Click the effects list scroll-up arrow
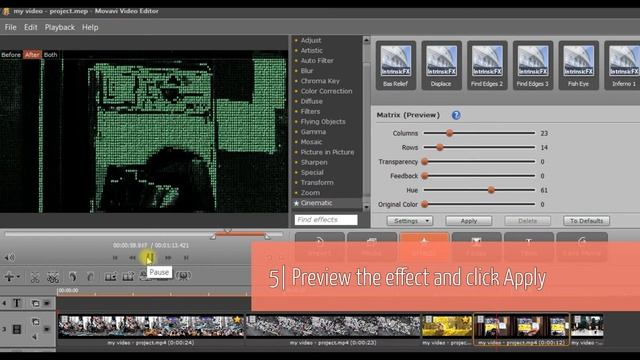 366,40
